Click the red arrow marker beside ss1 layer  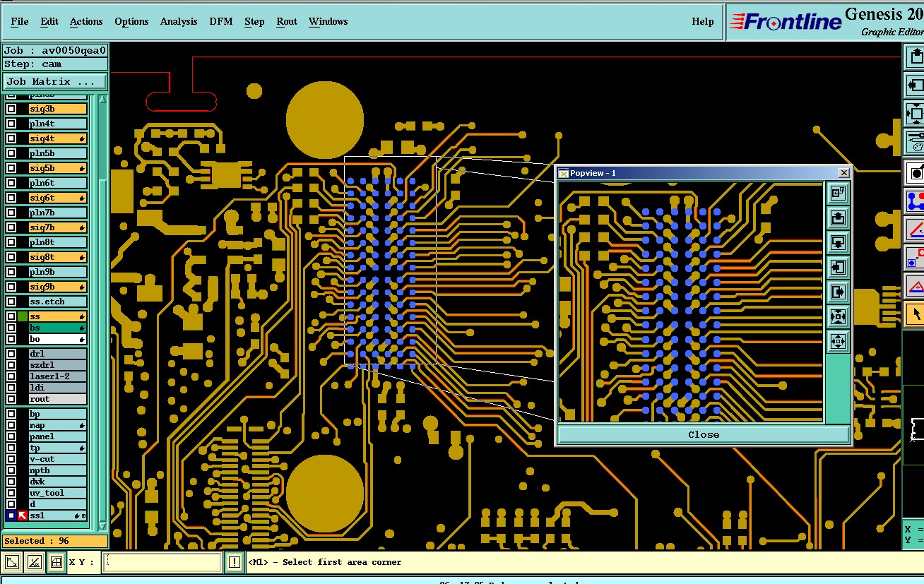click(x=22, y=516)
